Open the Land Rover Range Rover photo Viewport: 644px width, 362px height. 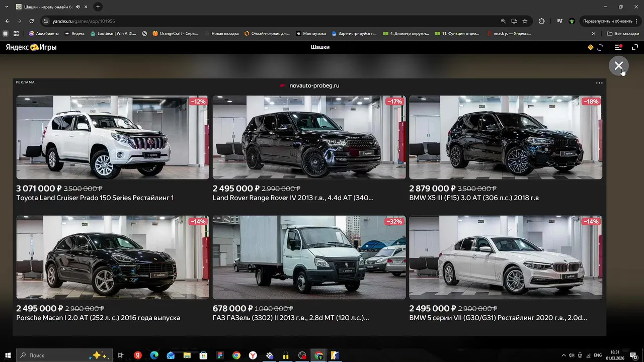coord(309,137)
